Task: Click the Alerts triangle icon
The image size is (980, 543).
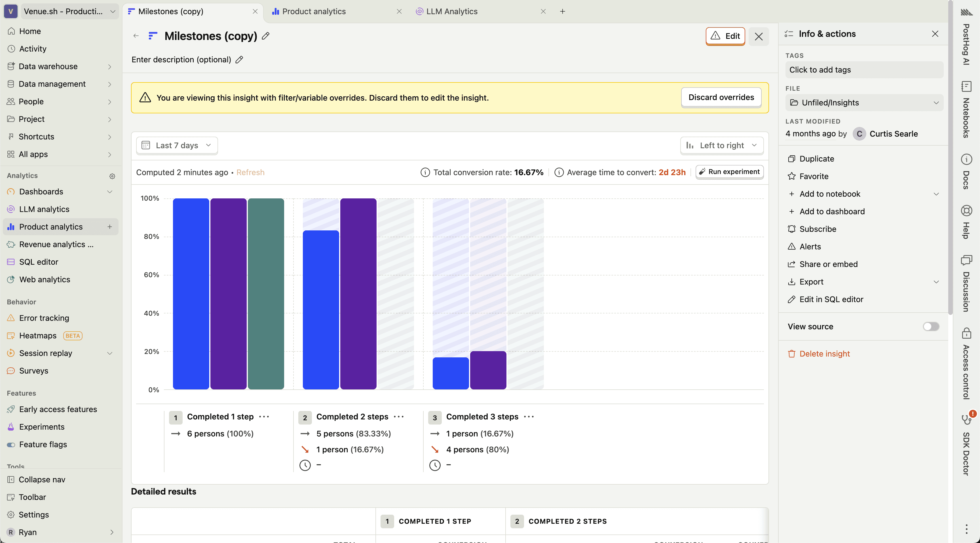Action: point(792,246)
